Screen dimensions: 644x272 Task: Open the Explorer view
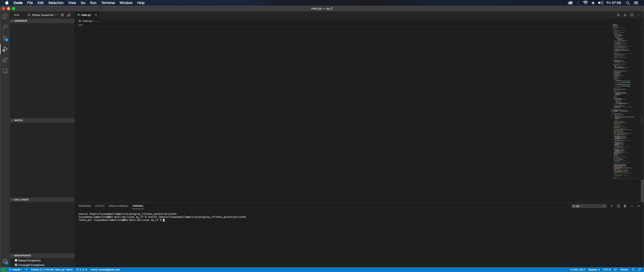pyautogui.click(x=5, y=16)
